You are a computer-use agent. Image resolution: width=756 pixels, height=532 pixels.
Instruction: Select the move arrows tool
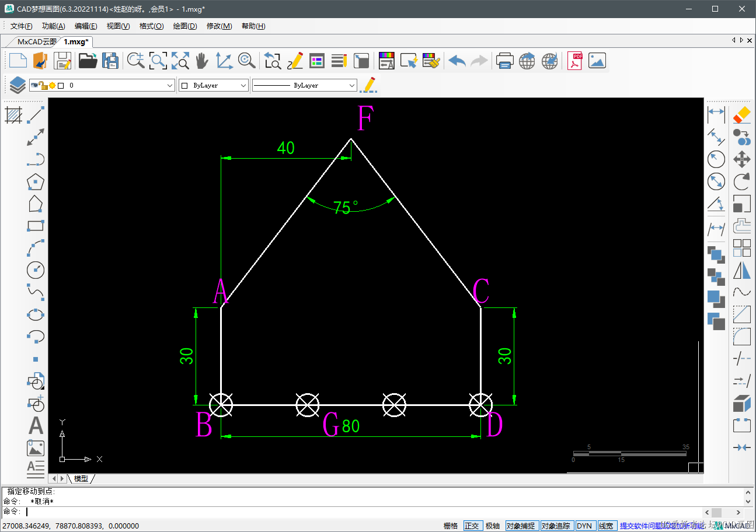(741, 159)
